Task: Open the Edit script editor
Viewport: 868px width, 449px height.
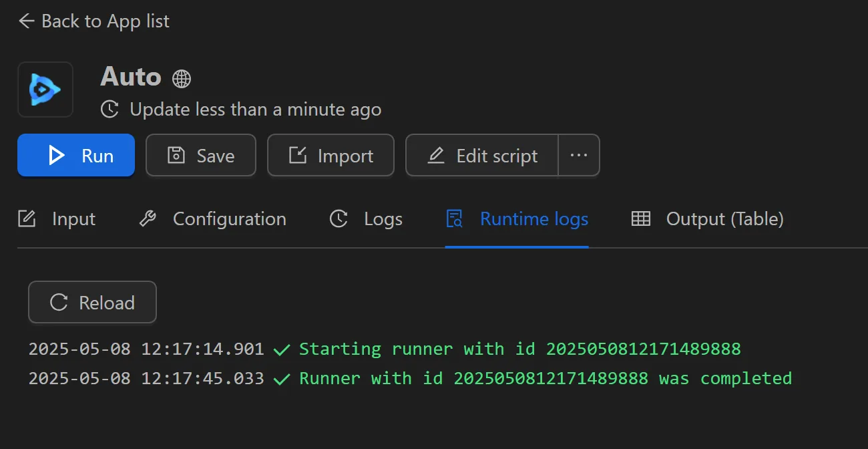Action: 482,156
